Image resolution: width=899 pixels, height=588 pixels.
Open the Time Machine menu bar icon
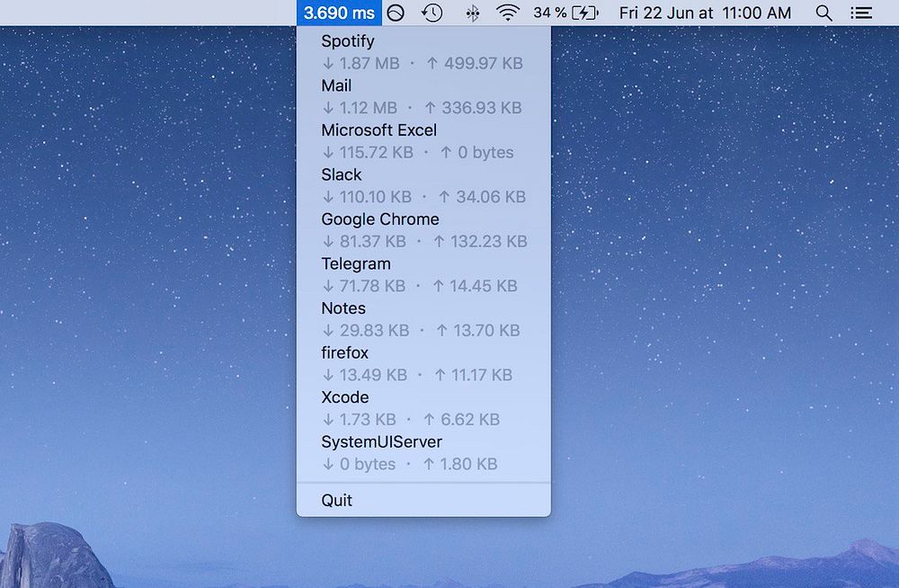point(432,13)
